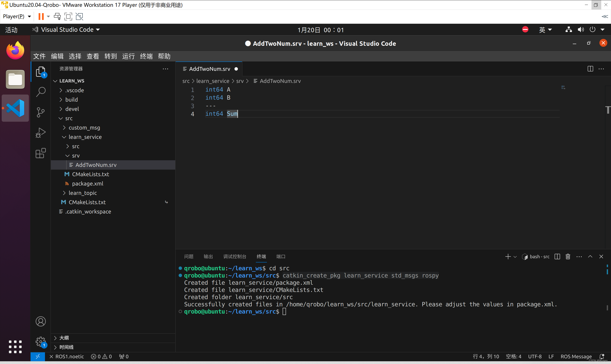Open the Player(P) dropdown menu
Screen dimensions: 611x364
(x=17, y=17)
